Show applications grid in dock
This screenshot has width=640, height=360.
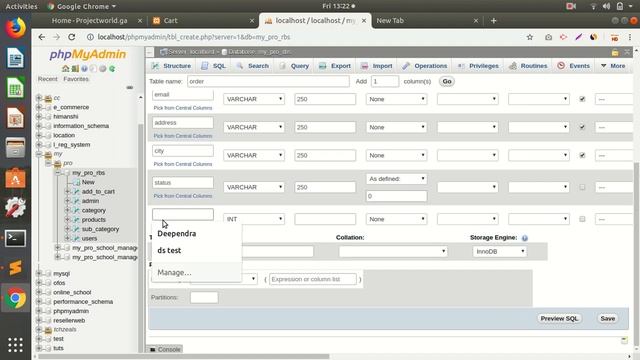pyautogui.click(x=16, y=345)
